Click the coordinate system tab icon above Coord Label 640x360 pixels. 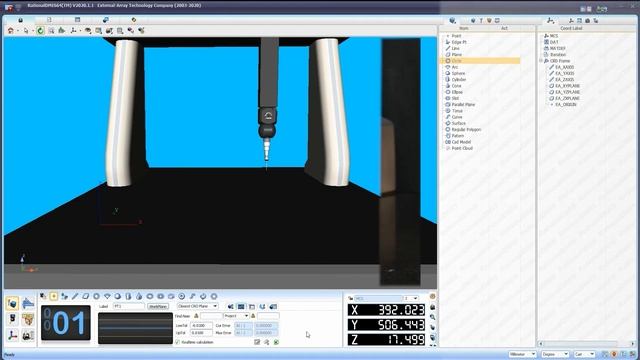click(x=551, y=20)
